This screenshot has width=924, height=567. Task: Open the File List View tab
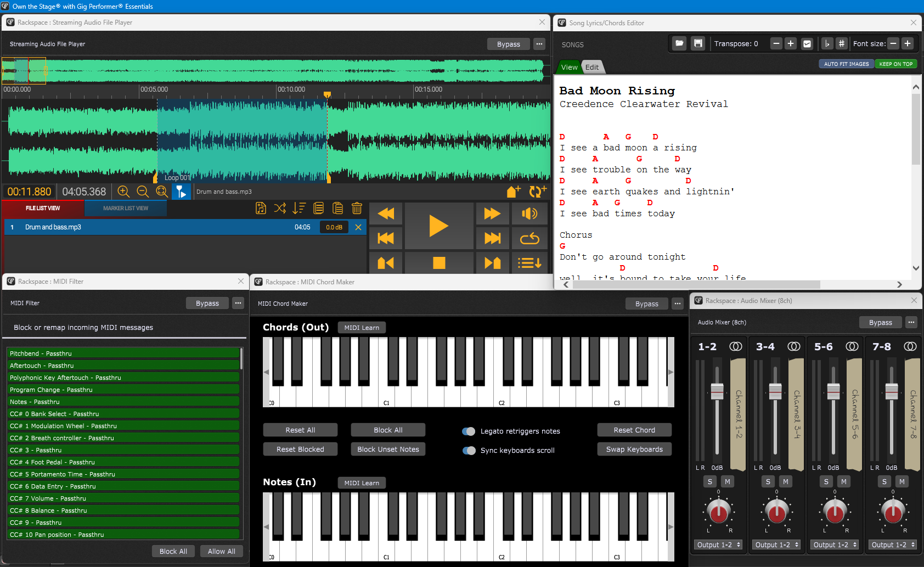pos(43,208)
